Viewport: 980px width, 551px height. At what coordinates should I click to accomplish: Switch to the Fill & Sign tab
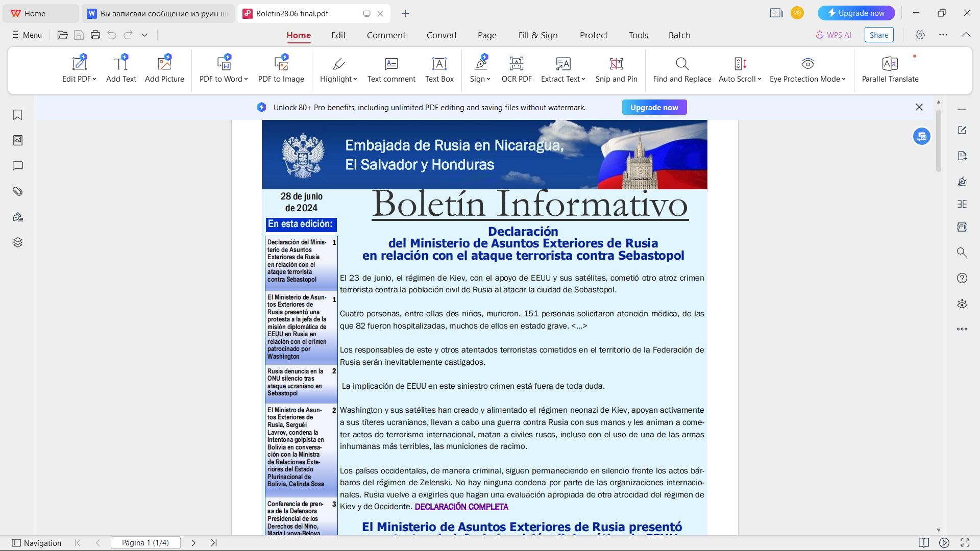tap(538, 35)
